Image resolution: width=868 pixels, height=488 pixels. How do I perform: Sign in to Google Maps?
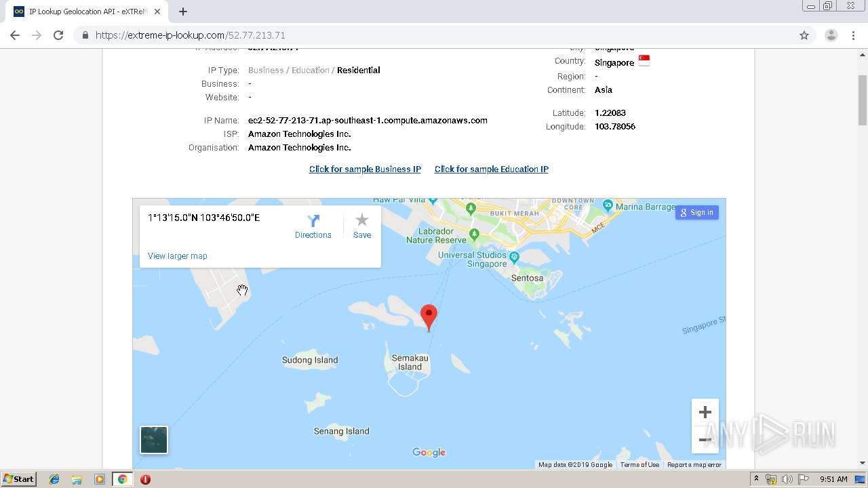pyautogui.click(x=696, y=212)
